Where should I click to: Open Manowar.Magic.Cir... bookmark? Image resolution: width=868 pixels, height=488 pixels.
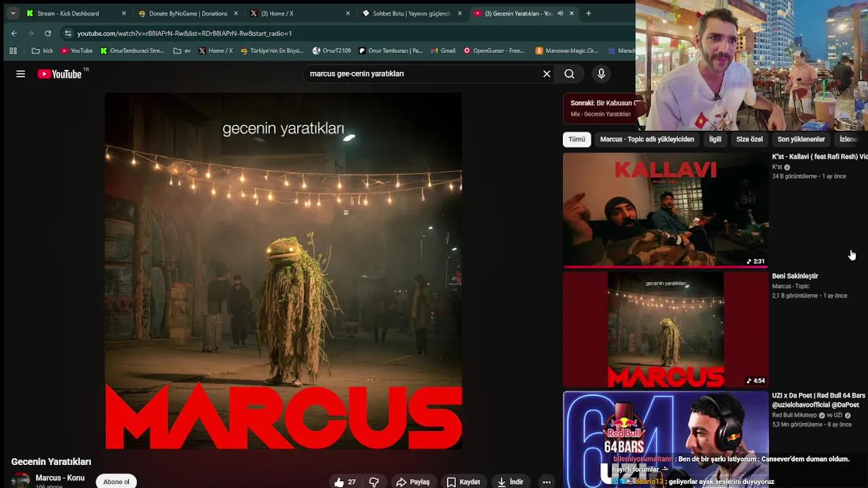[566, 50]
